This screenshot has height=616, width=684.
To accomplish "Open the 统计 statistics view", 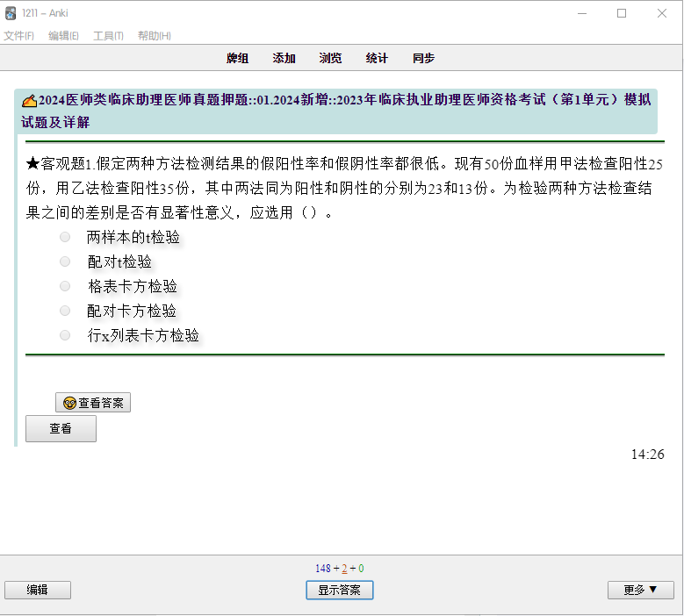I will (377, 58).
